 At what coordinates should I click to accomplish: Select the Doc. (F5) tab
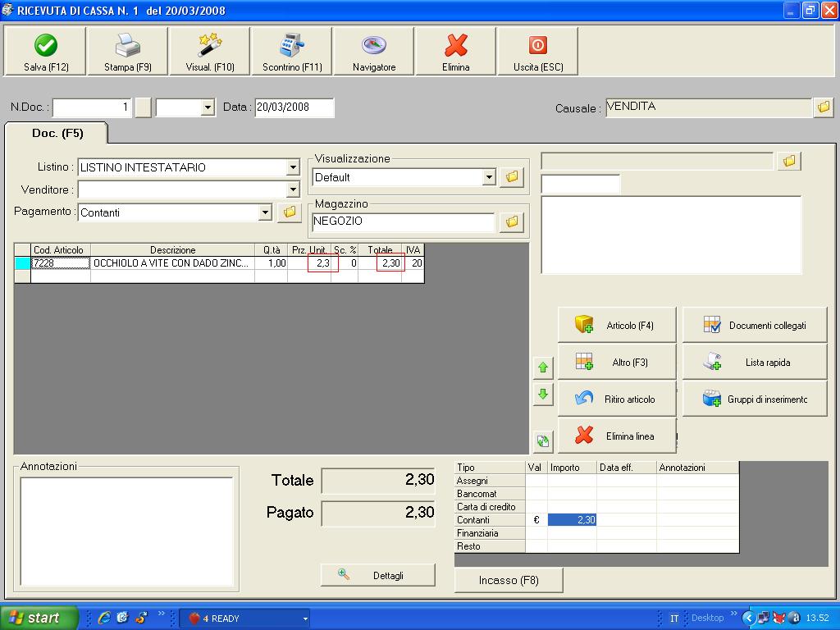57,133
